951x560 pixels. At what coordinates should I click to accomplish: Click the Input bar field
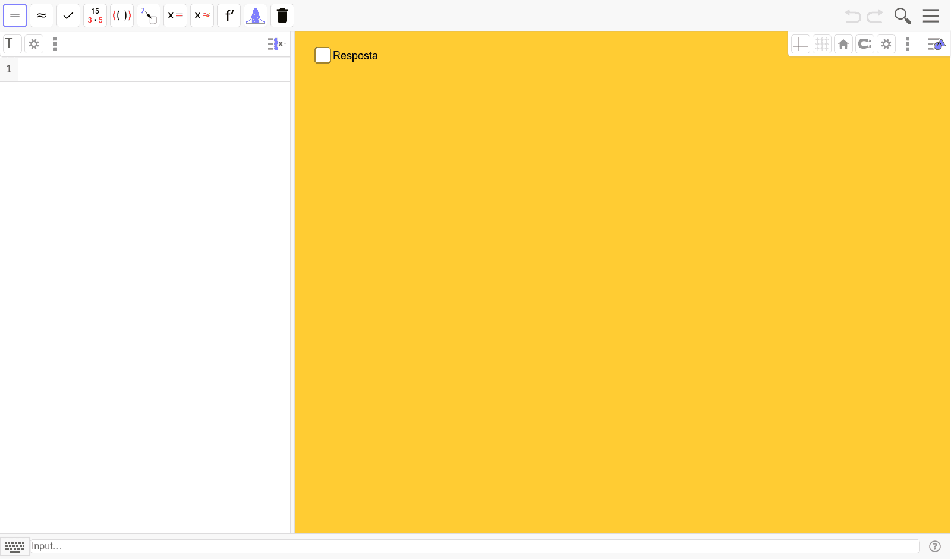pyautogui.click(x=475, y=546)
